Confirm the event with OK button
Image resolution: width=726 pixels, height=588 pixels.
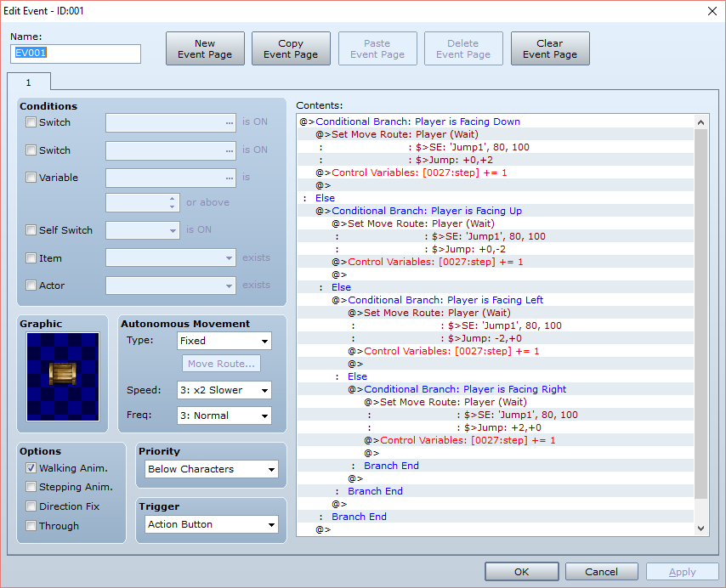tap(522, 572)
